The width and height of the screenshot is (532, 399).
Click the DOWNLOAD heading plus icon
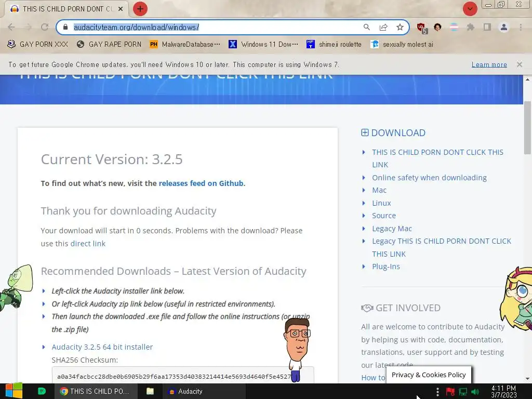pos(365,132)
